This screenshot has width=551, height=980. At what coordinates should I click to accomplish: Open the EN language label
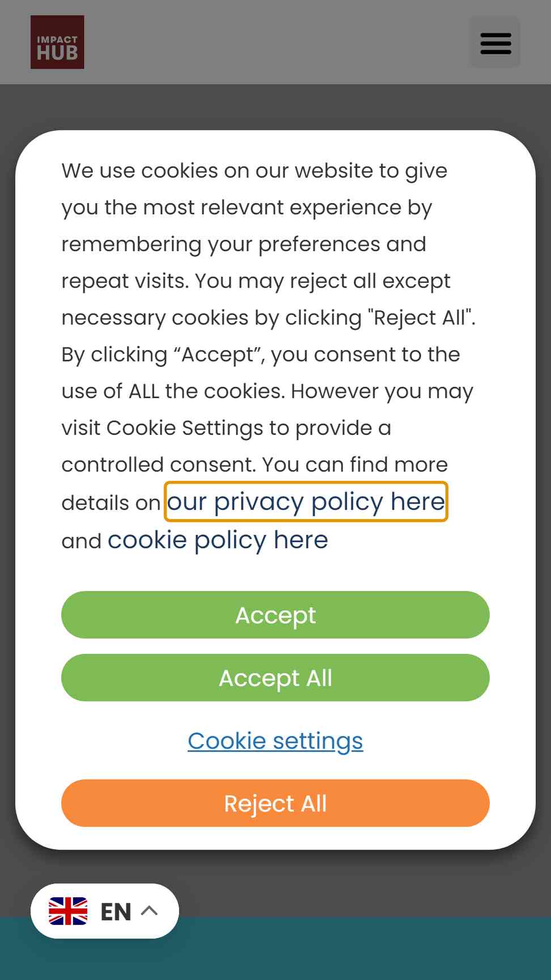(x=116, y=911)
